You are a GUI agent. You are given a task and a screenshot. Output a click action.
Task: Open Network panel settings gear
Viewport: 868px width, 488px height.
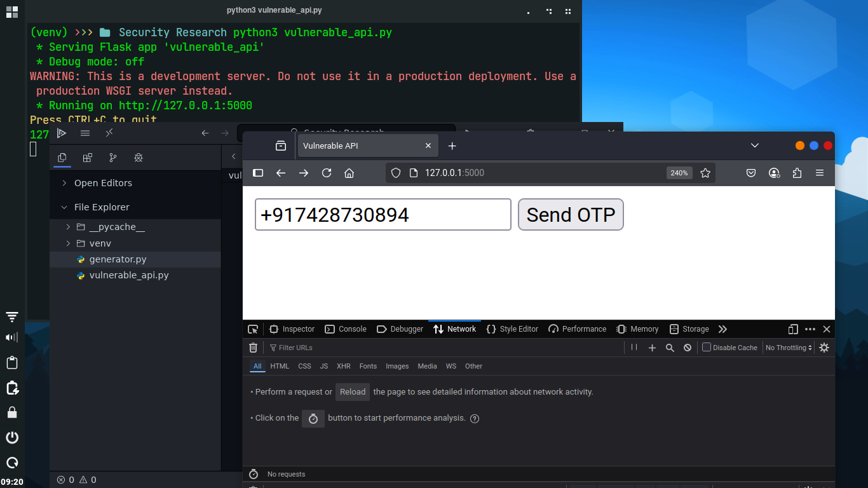(824, 348)
